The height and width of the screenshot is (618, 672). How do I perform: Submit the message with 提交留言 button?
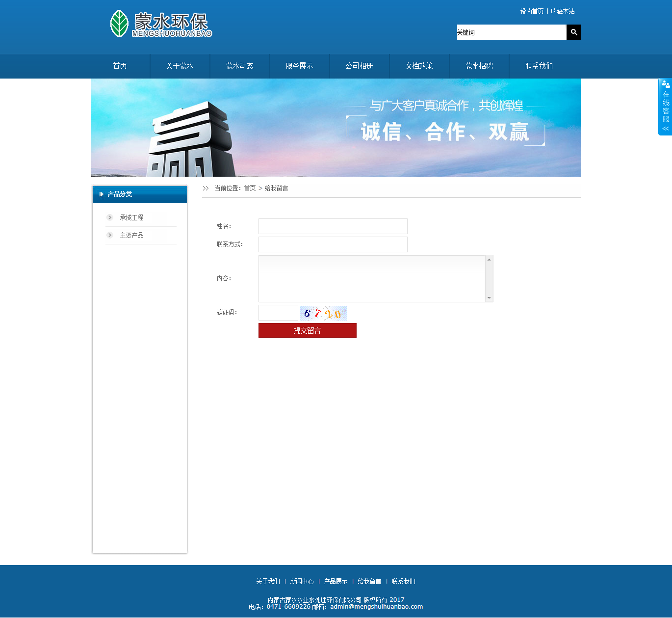coord(307,330)
